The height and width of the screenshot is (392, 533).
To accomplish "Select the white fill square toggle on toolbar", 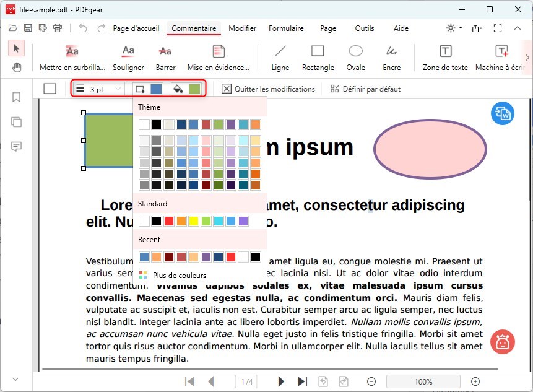I will point(50,89).
